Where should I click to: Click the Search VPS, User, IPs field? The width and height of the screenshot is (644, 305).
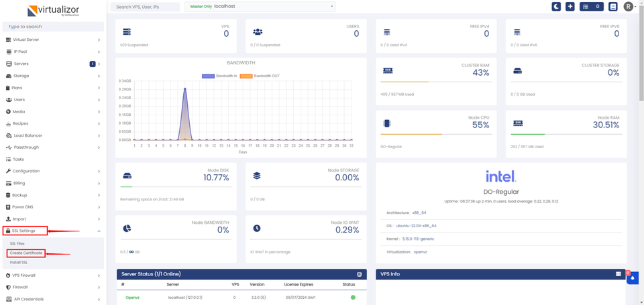click(145, 7)
